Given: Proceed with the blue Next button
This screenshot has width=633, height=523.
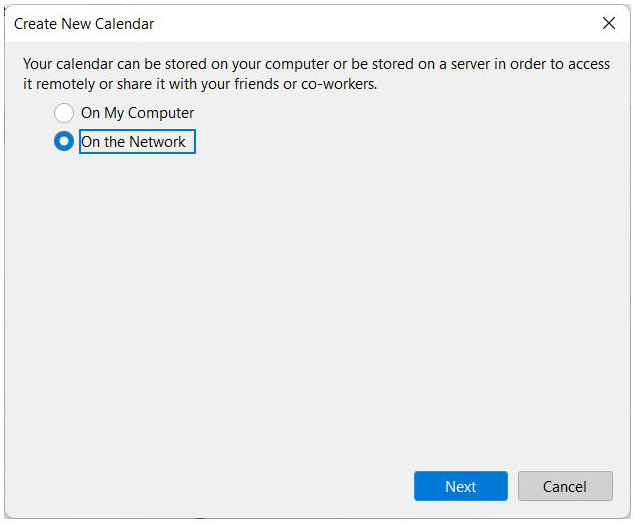Looking at the screenshot, I should 461,486.
